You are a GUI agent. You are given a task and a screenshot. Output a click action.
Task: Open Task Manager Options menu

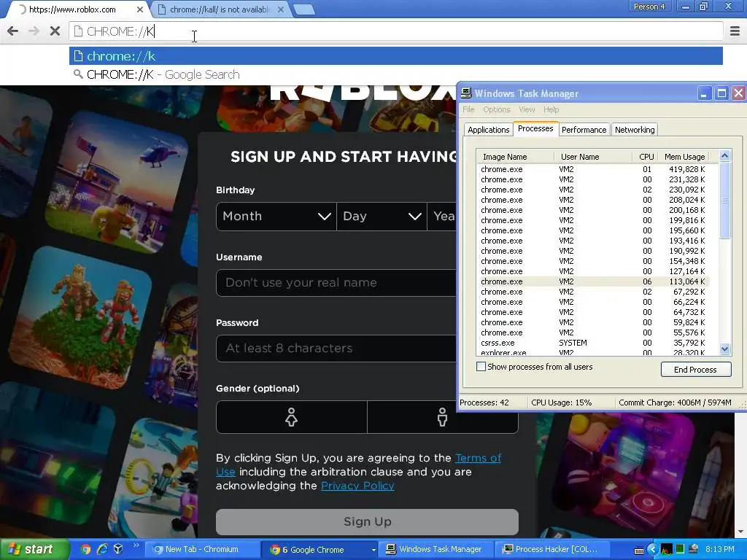pos(496,109)
